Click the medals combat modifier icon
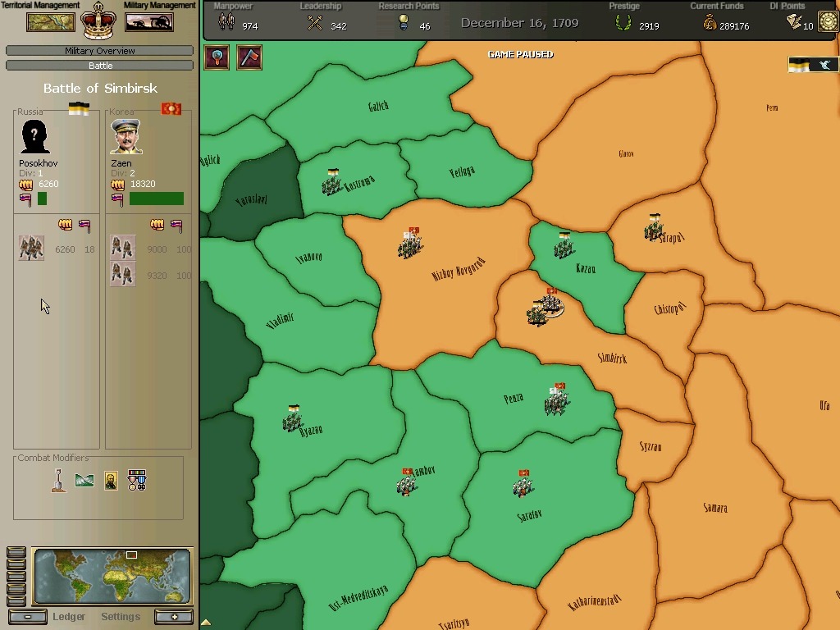840x630 pixels. (137, 481)
